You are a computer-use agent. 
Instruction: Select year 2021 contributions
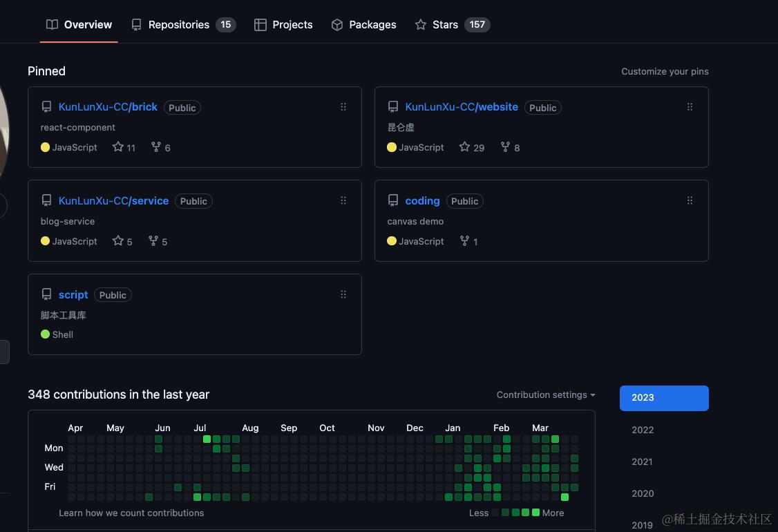coord(642,462)
